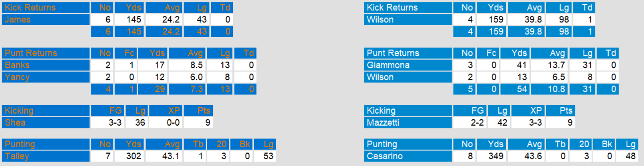The image size is (644, 166).
Task: Click Mazzetti's 2-2 field goal cell
Action: click(477, 123)
